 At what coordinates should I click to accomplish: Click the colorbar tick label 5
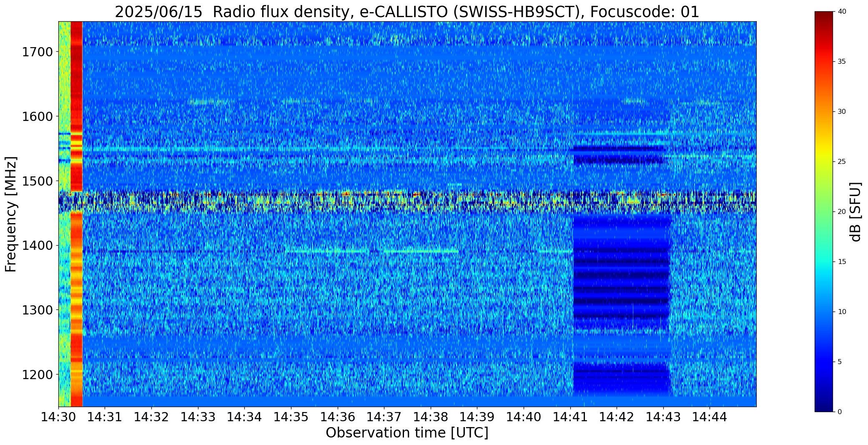click(x=839, y=362)
